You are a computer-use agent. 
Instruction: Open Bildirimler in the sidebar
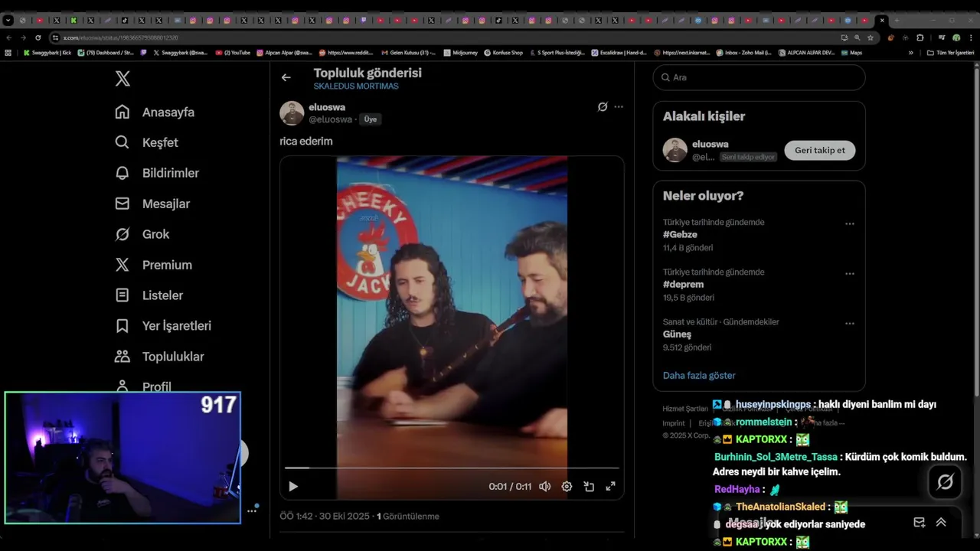pos(157,173)
